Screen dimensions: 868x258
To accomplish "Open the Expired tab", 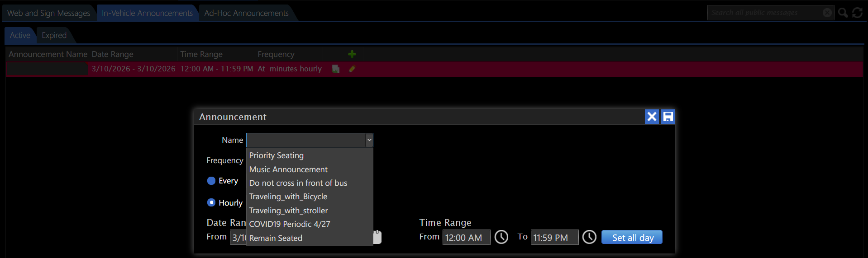I will click(x=54, y=35).
